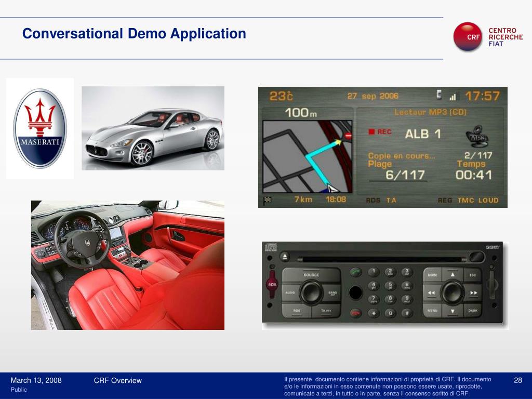Click the red REC indicator
532x399 pixels.
[x=380, y=131]
